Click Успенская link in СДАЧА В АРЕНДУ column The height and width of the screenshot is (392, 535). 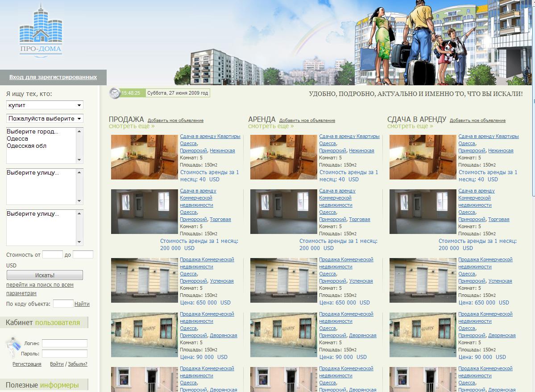(500, 281)
